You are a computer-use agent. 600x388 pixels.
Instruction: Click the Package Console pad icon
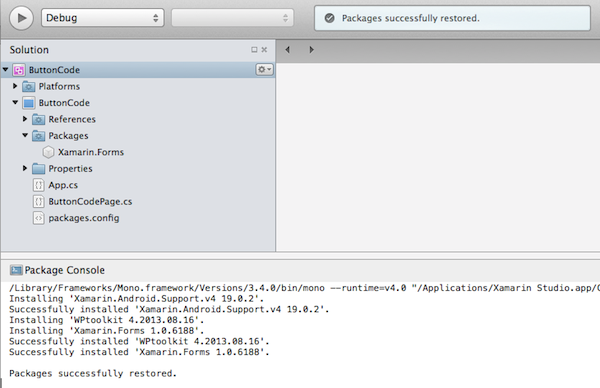click(16, 270)
